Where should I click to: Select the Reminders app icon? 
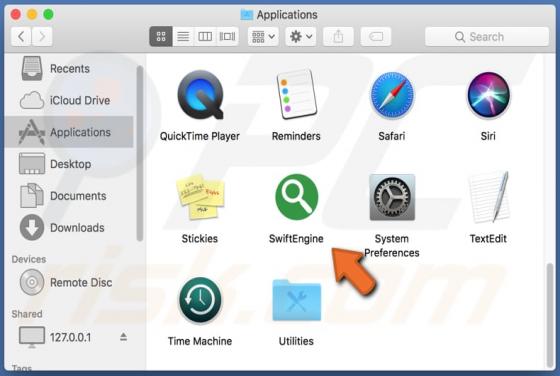pos(296,94)
